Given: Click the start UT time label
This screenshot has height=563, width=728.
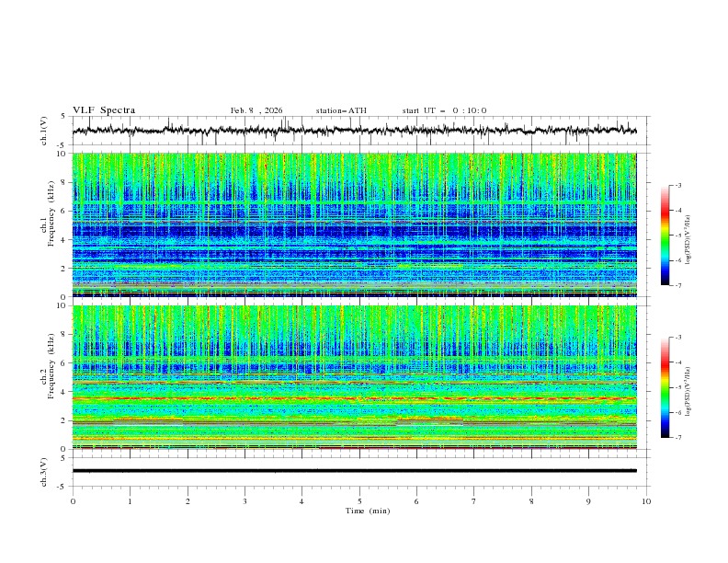Looking at the screenshot, I should coord(444,110).
